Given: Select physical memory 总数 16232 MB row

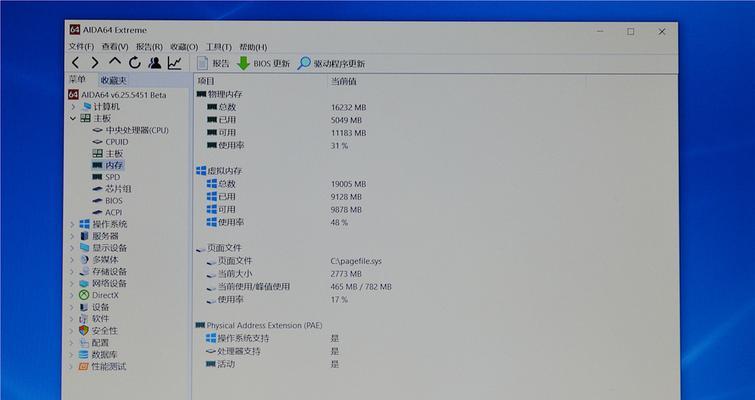Looking at the screenshot, I should [x=286, y=107].
